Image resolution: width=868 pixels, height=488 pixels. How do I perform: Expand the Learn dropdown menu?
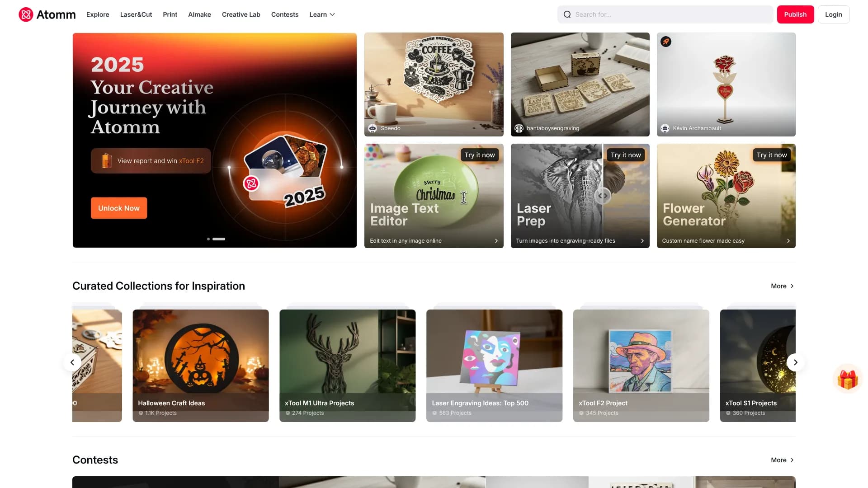coord(322,14)
